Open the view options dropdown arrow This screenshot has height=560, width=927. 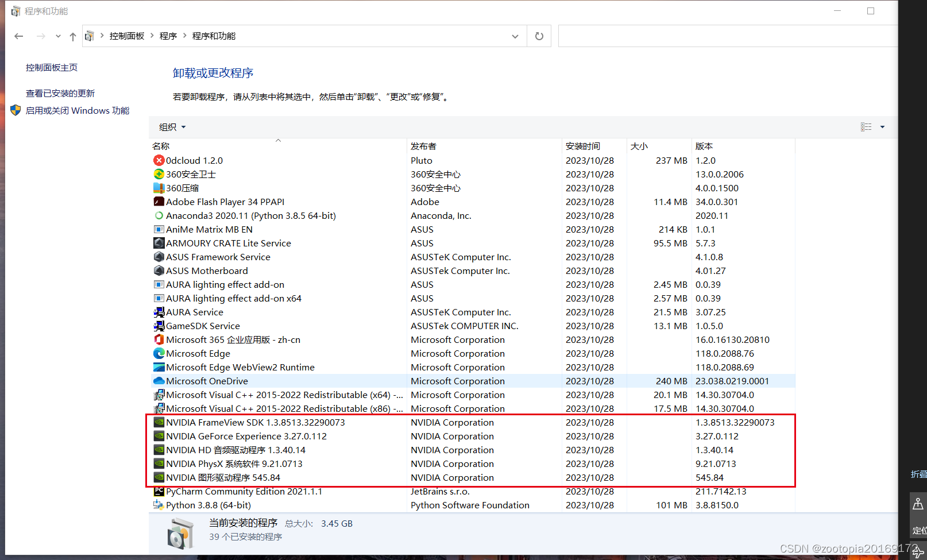click(882, 127)
